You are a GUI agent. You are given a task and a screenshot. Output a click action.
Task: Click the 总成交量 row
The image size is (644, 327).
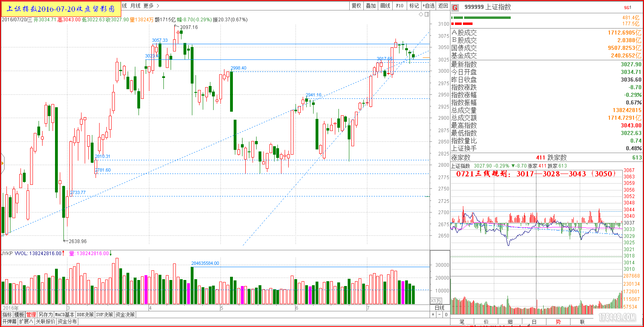pos(546,110)
